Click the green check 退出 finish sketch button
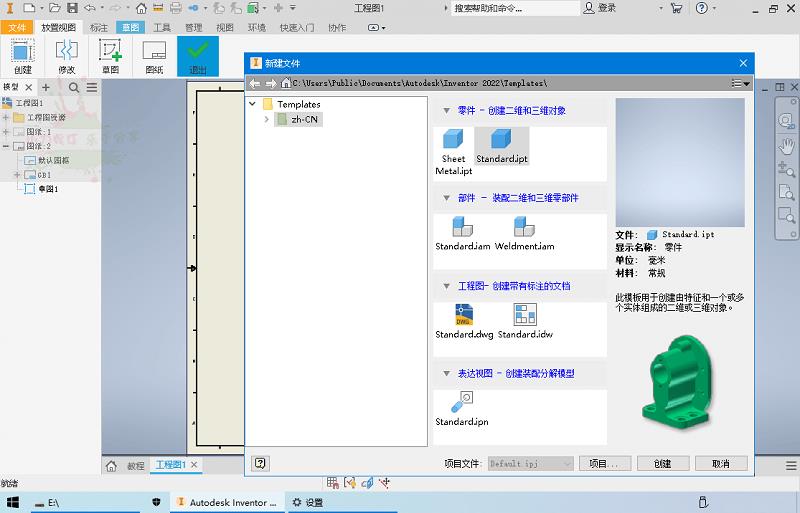The image size is (800, 513). coord(198,57)
